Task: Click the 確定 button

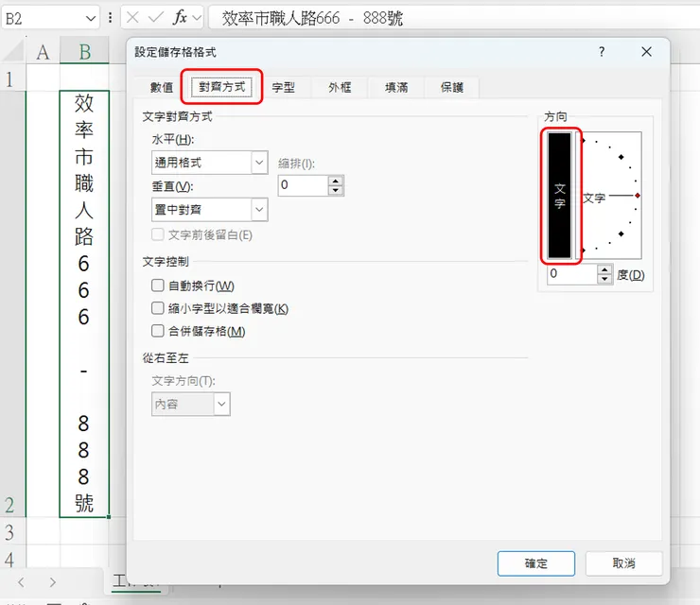Action: pyautogui.click(x=536, y=563)
